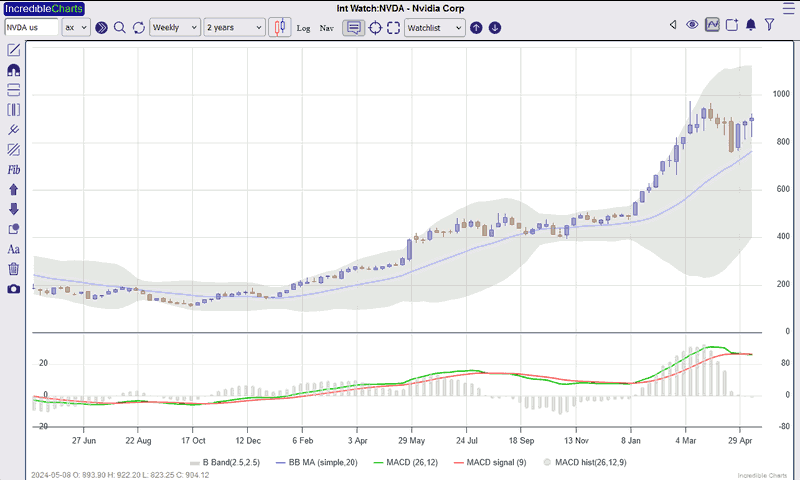This screenshot has width=800, height=480.
Task: Click the fullscreen dashed-square icon
Action: tap(393, 28)
